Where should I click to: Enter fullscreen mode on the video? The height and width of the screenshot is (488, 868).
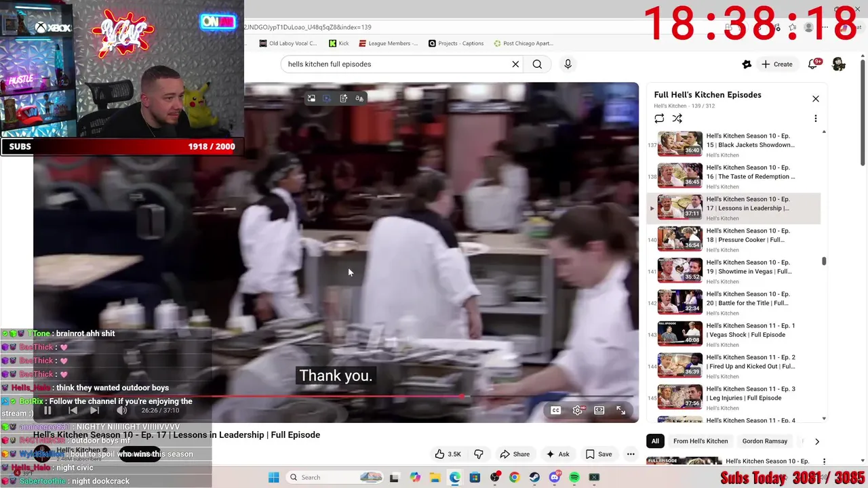coord(620,410)
